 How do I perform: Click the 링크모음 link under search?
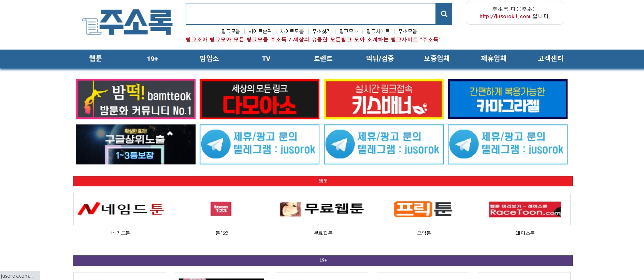[231, 31]
